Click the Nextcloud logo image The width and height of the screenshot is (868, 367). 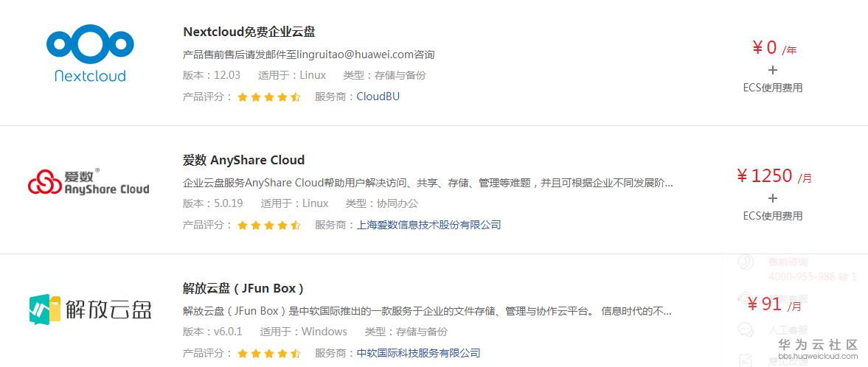click(x=90, y=54)
